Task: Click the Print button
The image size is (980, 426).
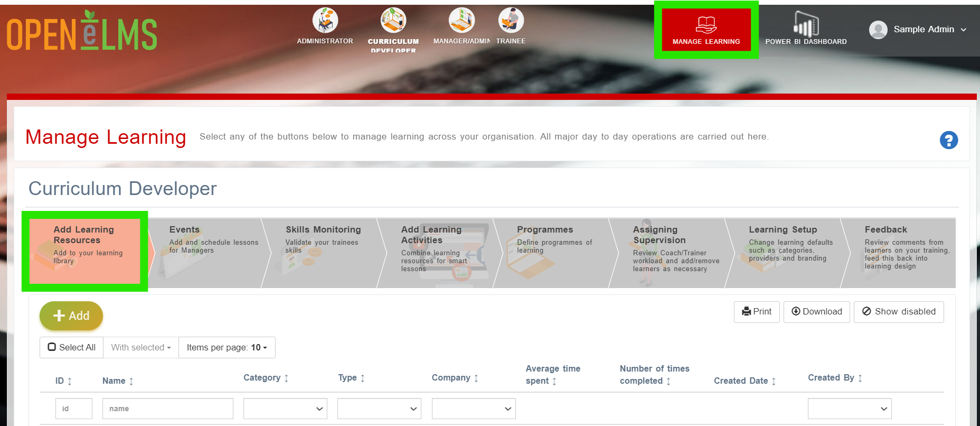Action: point(757,312)
